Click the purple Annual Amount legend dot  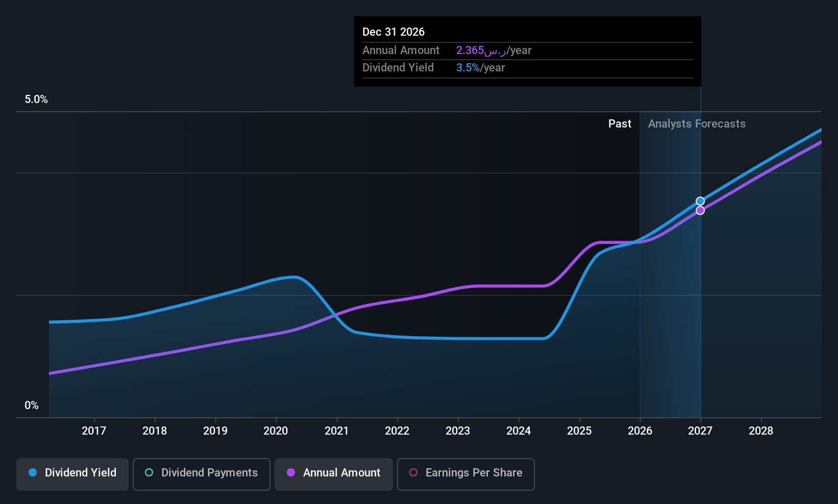pyautogui.click(x=291, y=473)
